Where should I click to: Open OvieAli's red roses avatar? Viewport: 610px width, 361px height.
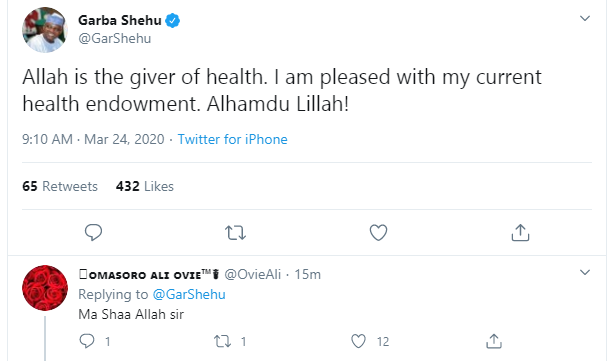coord(45,288)
